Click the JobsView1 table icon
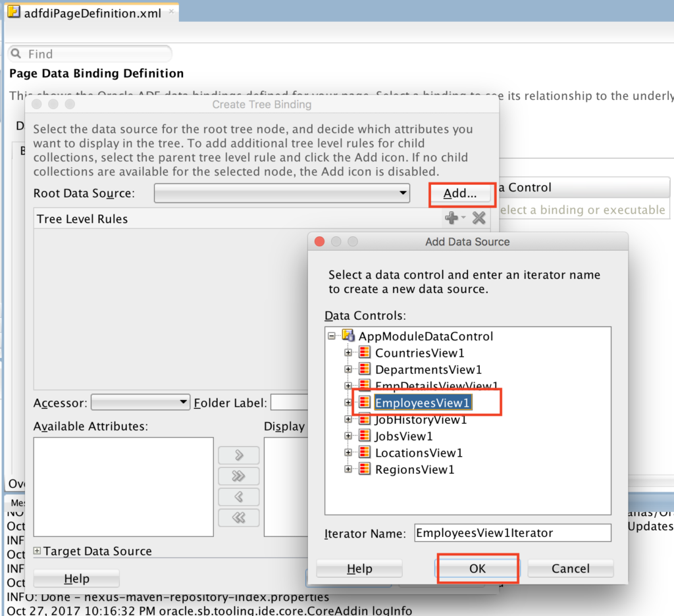674x616 pixels. click(x=365, y=436)
